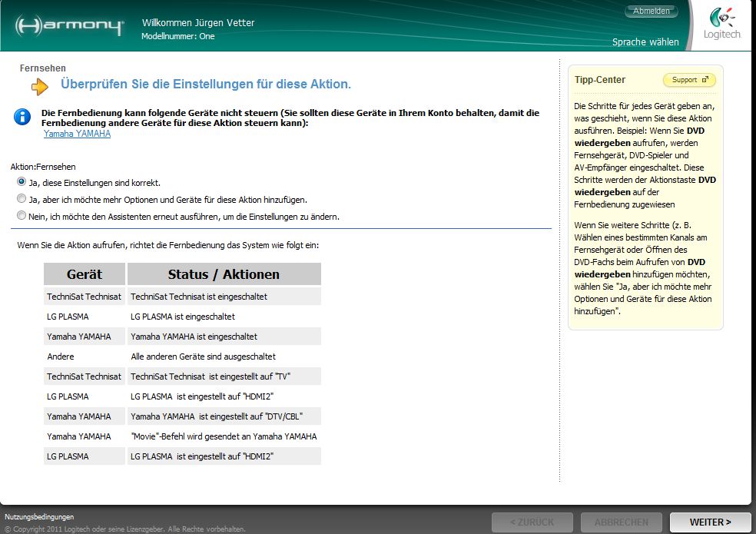This screenshot has height=534, width=756.
Task: Open the Sprache wählen language selector
Action: [x=645, y=42]
